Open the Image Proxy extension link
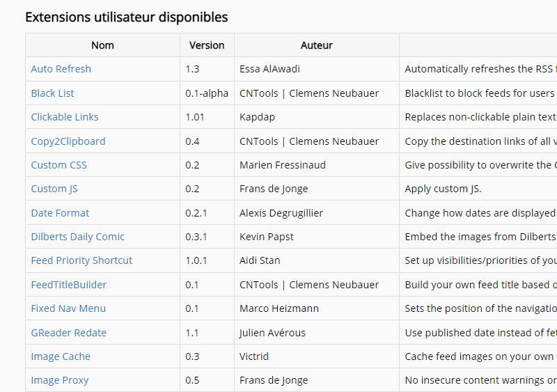Screen dimensions: 557x392 pyautogui.click(x=59, y=380)
